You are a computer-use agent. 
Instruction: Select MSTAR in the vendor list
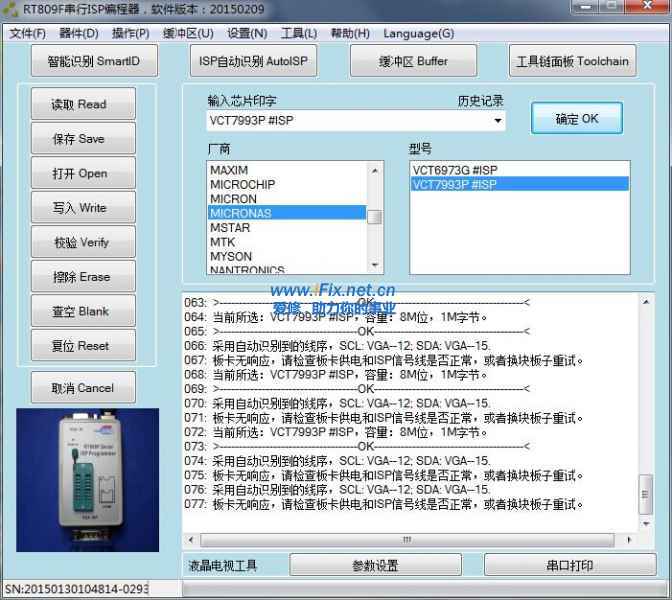pos(287,228)
